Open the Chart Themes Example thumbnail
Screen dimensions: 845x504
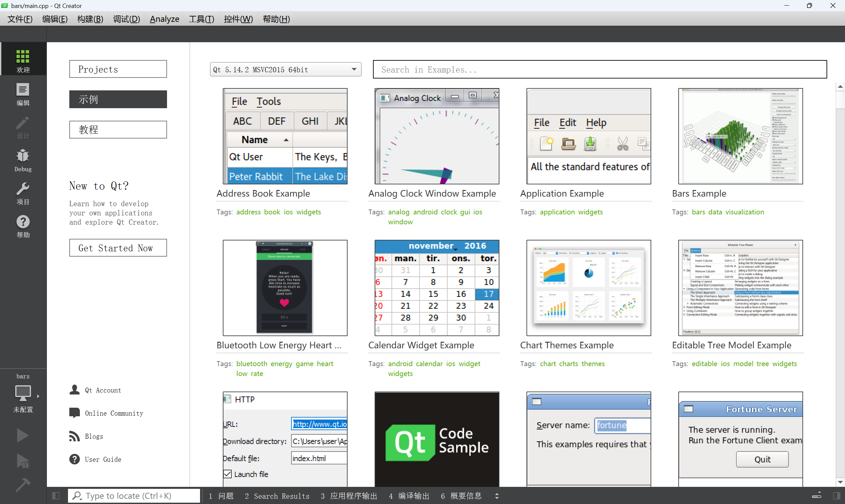[589, 288]
